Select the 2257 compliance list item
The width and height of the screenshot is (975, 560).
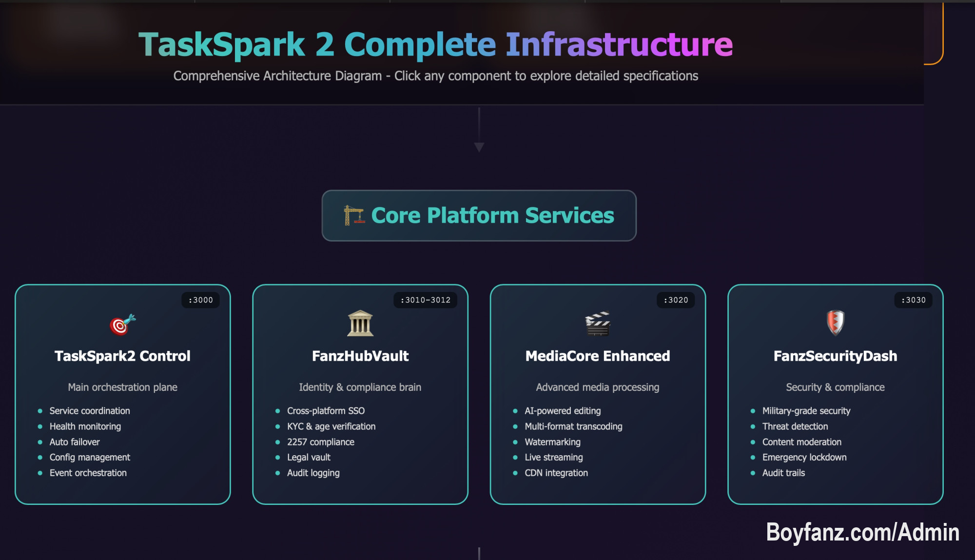click(x=320, y=442)
